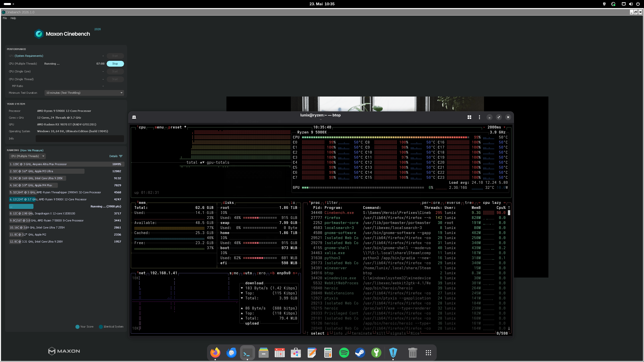644x362 pixels.
Task: Click the terminal tab overview grid icon
Action: pos(469,117)
